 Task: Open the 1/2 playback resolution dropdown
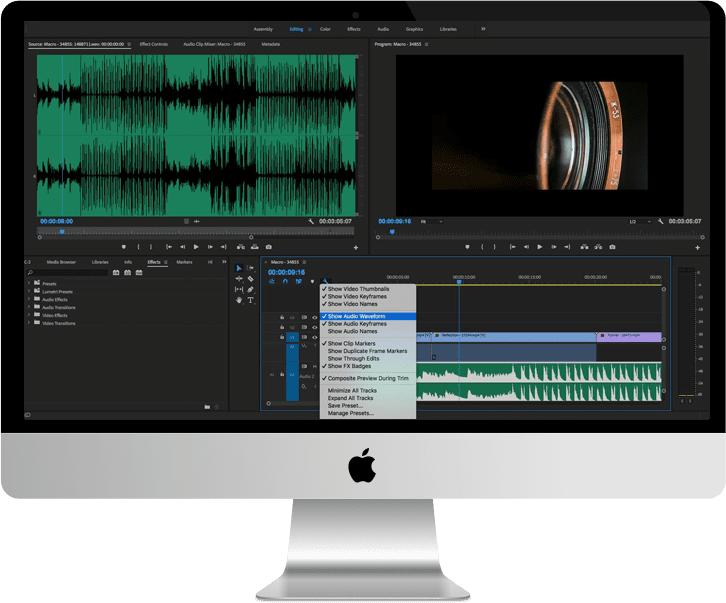639,221
